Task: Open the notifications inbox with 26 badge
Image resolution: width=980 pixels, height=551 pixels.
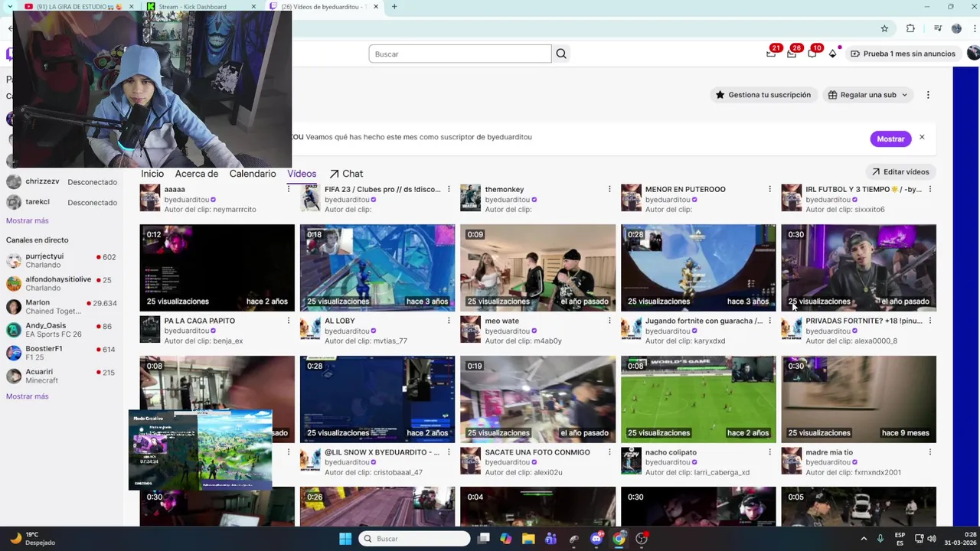Action: (x=792, y=53)
